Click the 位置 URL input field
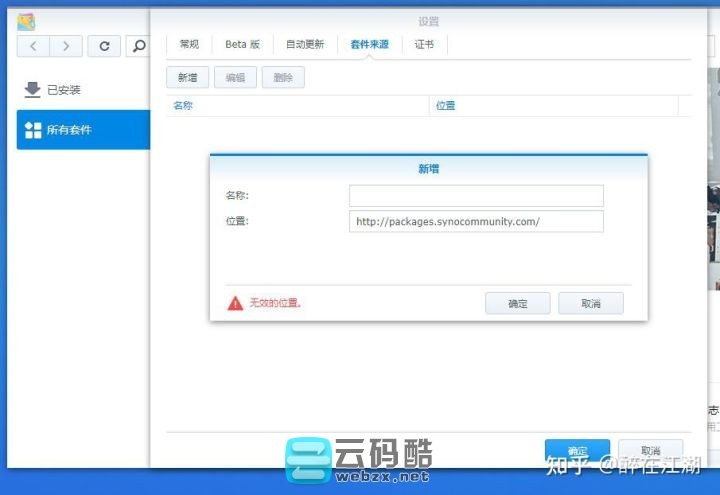The height and width of the screenshot is (495, 720). (476, 221)
